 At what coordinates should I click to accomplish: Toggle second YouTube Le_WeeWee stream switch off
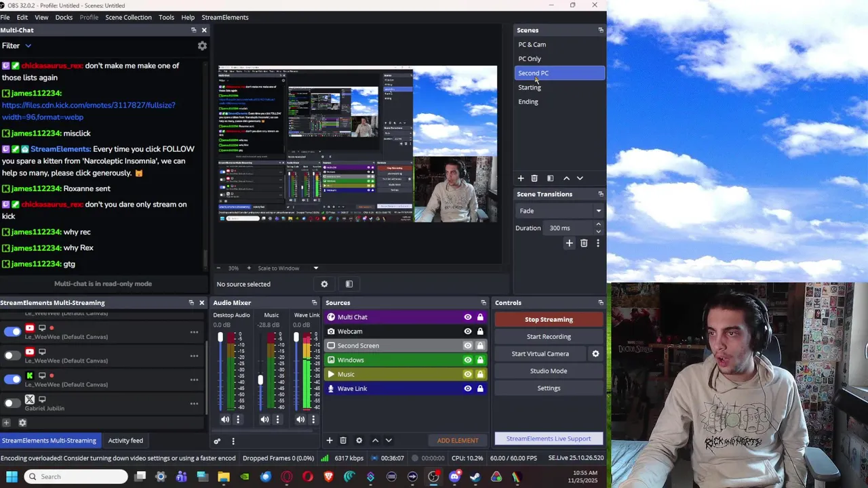(x=12, y=355)
